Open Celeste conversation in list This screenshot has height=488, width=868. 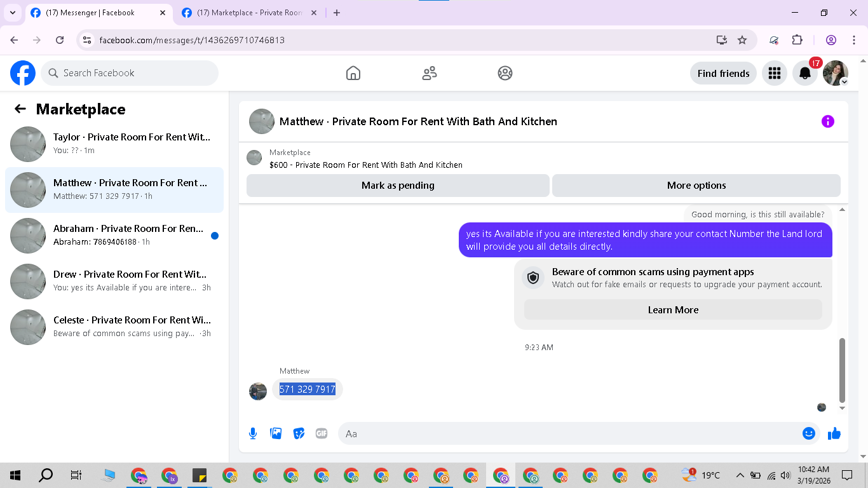114,327
